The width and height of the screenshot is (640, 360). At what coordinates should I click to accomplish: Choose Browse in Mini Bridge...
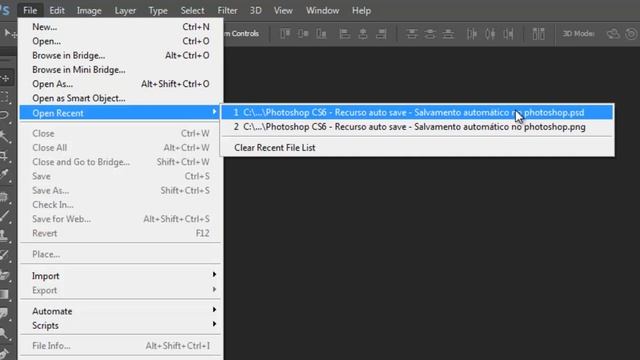(x=120, y=70)
